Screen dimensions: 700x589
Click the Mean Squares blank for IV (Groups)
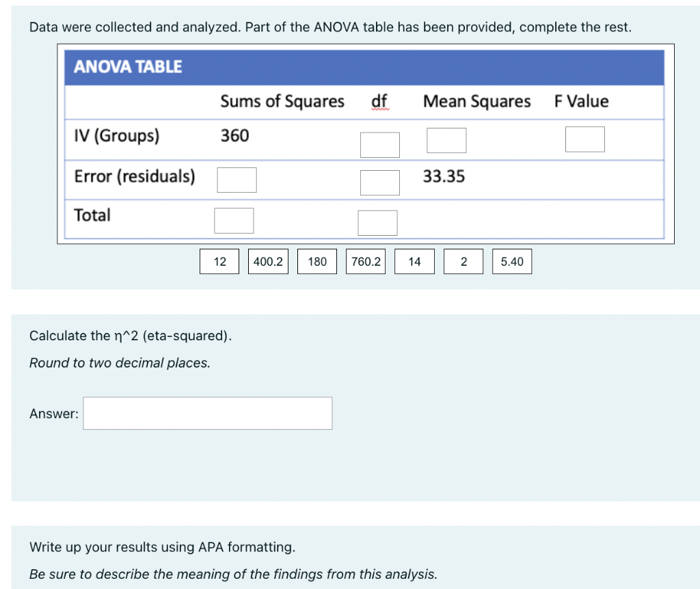[446, 139]
